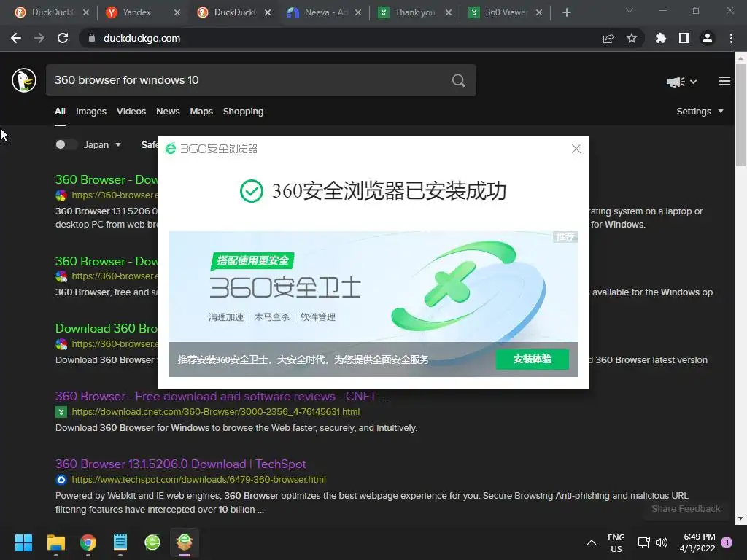Screen dimensions: 747x560
Task: Open Chrome from the taskbar
Action: click(x=88, y=542)
